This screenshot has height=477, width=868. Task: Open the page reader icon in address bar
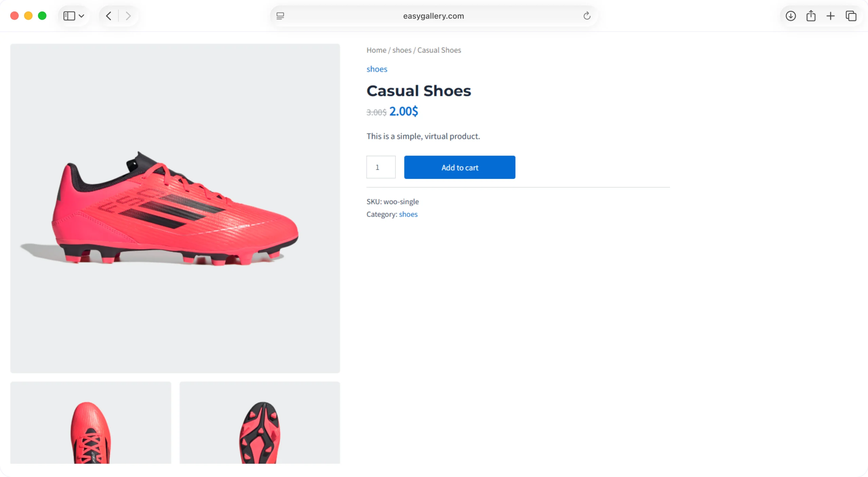point(280,16)
